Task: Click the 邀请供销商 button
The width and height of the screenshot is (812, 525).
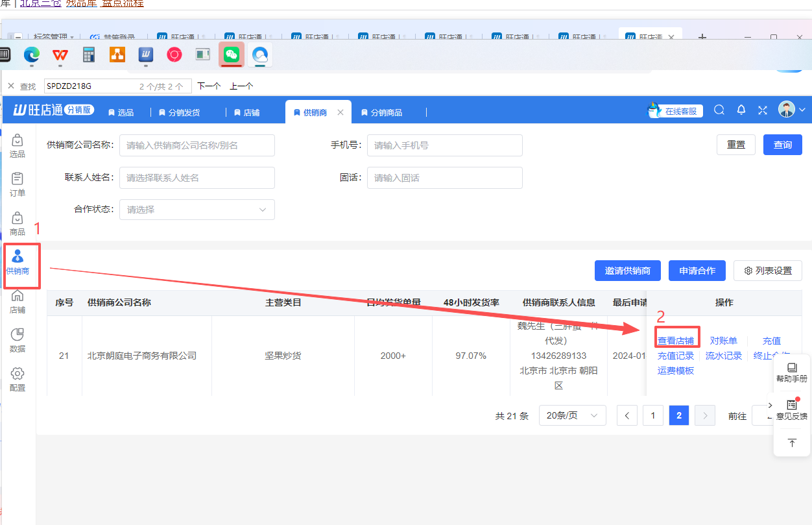Action: [627, 271]
